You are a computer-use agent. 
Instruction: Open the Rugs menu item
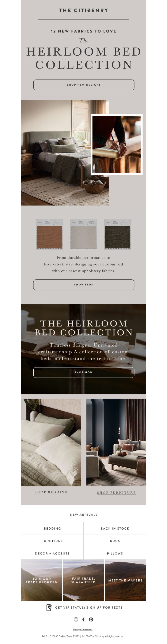click(x=115, y=540)
